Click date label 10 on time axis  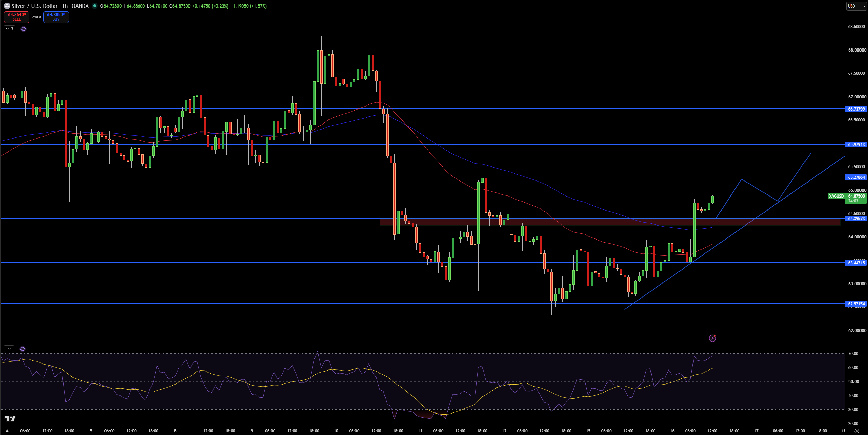[336, 431]
